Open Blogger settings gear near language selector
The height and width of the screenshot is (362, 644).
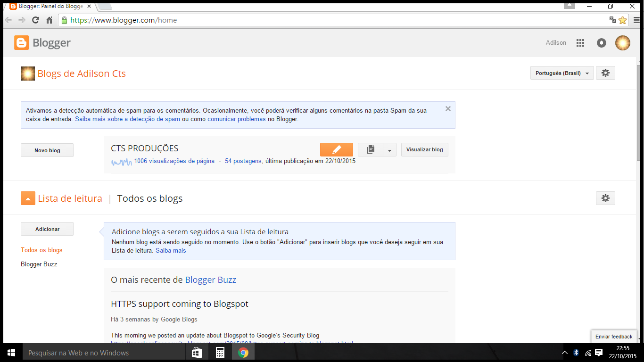[605, 73]
